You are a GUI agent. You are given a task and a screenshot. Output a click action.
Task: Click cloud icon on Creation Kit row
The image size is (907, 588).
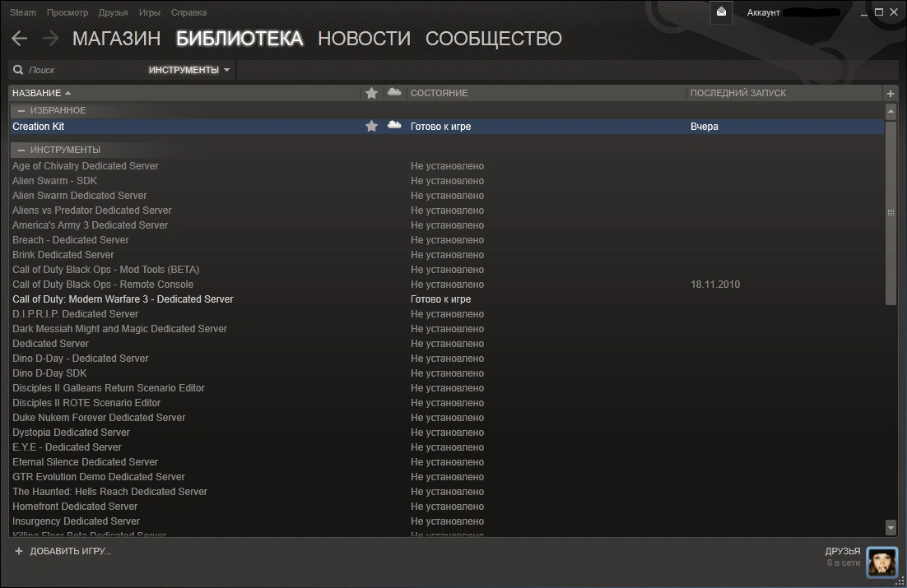click(x=394, y=125)
